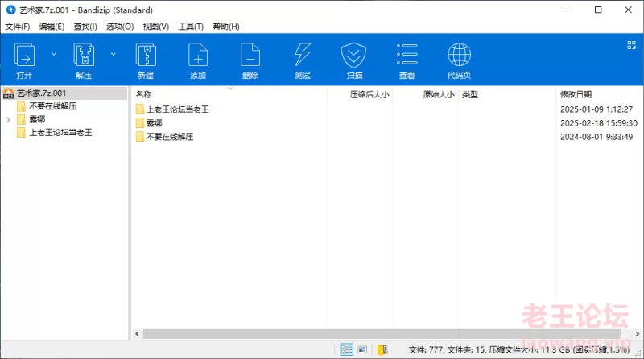
Task: Click date 2024-08-01 9:33:49
Action: pyautogui.click(x=597, y=137)
